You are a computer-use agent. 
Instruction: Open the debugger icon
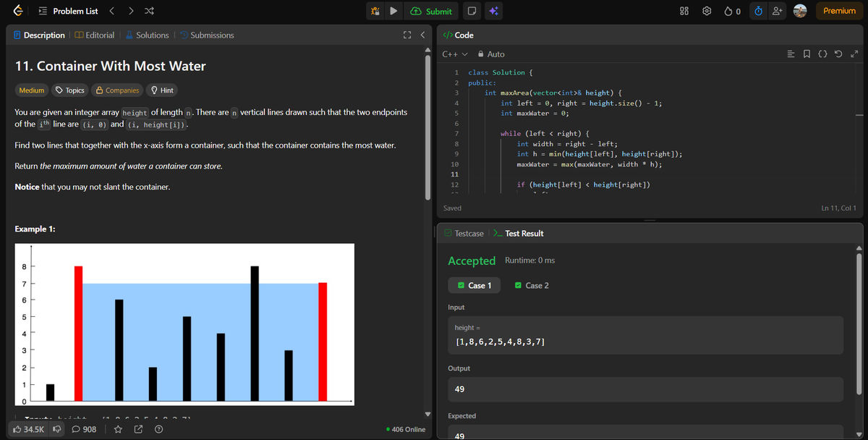(375, 11)
